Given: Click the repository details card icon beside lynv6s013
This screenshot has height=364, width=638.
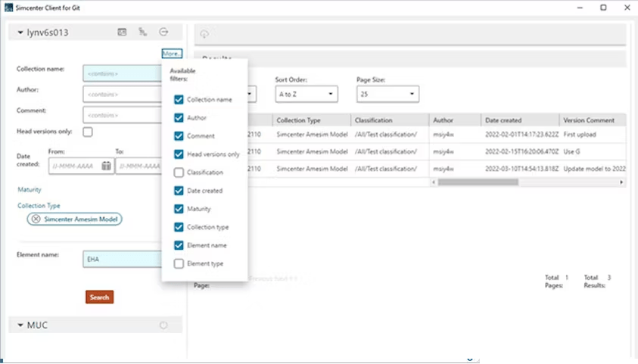Looking at the screenshot, I should tap(122, 32).
